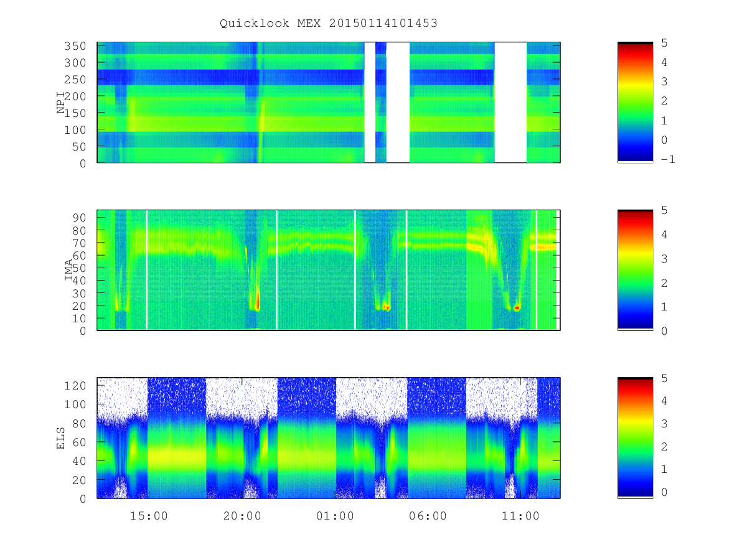Select the IMA y-axis label
747x560 pixels.
[x=68, y=270]
